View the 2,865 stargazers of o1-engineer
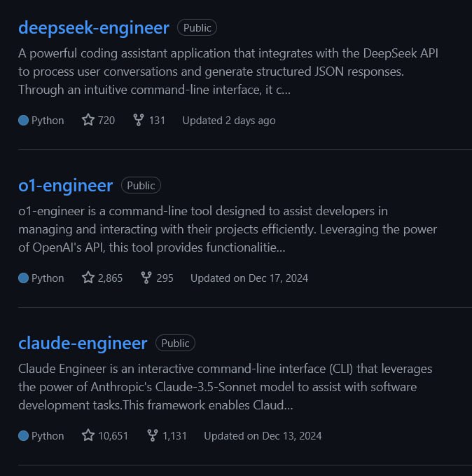Viewport: 472px width, 476px height. [x=110, y=278]
